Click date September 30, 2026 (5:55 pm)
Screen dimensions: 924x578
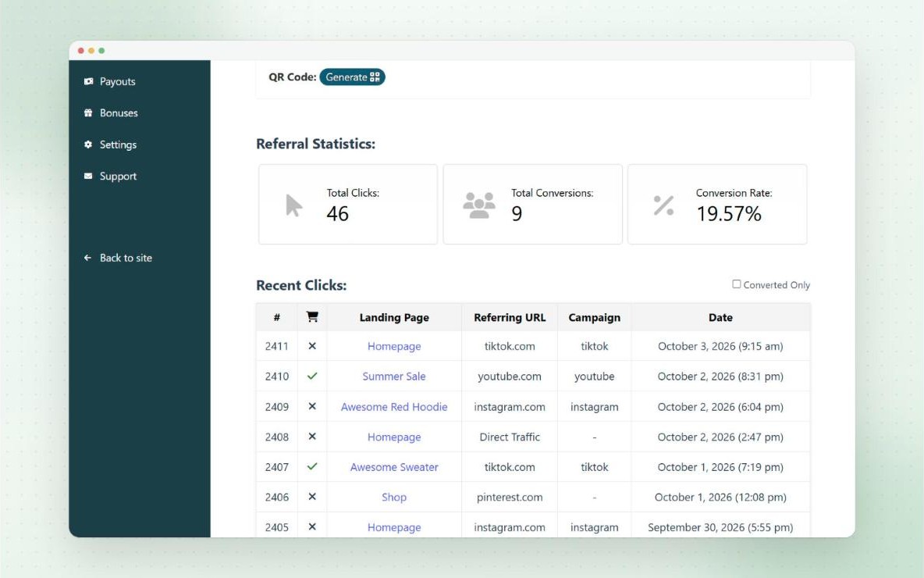click(x=720, y=527)
